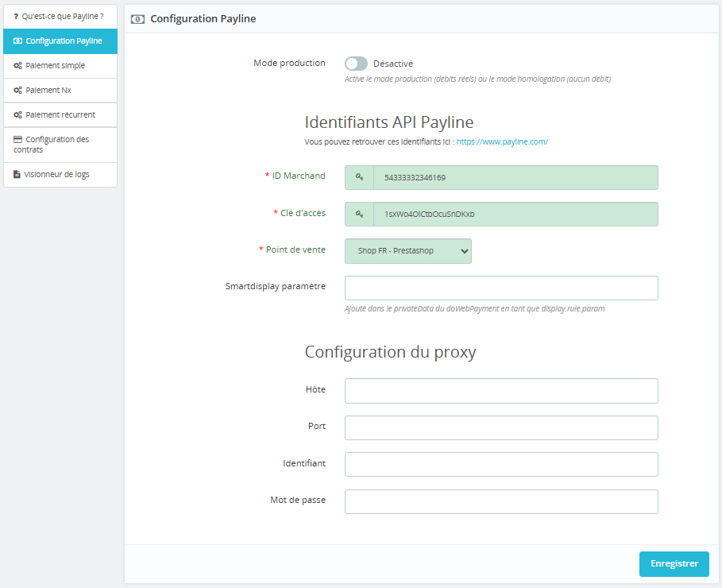This screenshot has height=588, width=722.
Task: Open the Point de vente dropdown
Action: [x=408, y=251]
